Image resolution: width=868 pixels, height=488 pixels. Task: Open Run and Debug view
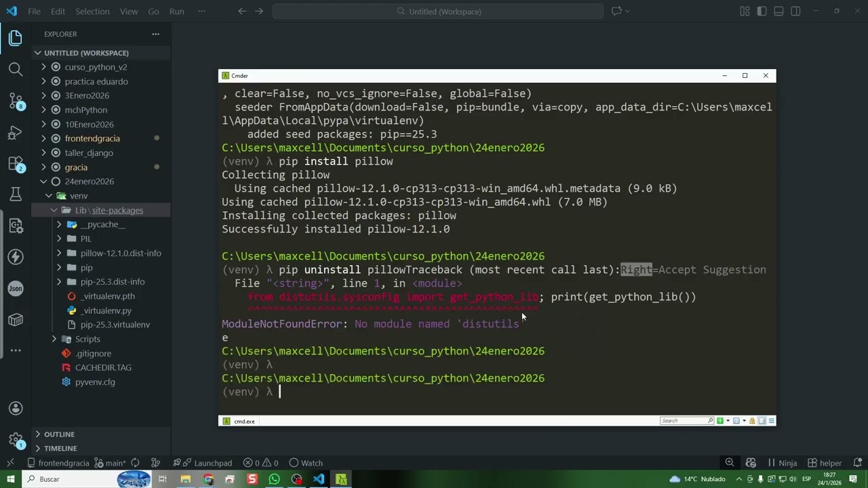click(15, 132)
